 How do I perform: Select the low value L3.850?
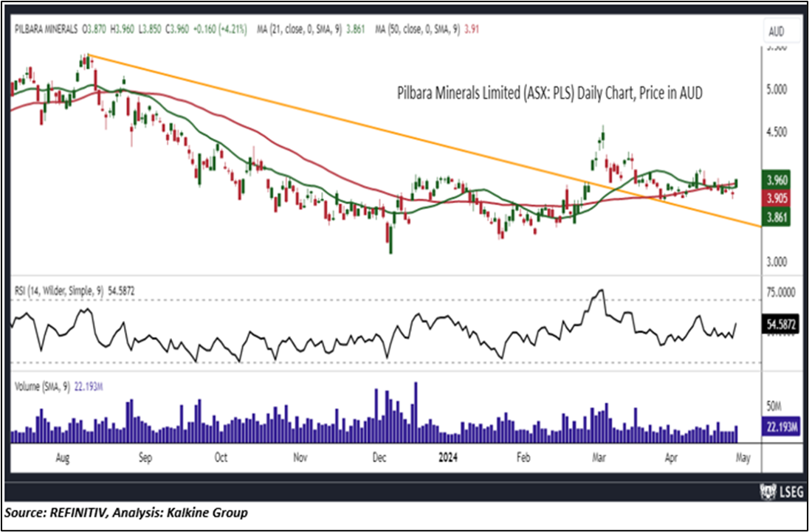tap(150, 30)
